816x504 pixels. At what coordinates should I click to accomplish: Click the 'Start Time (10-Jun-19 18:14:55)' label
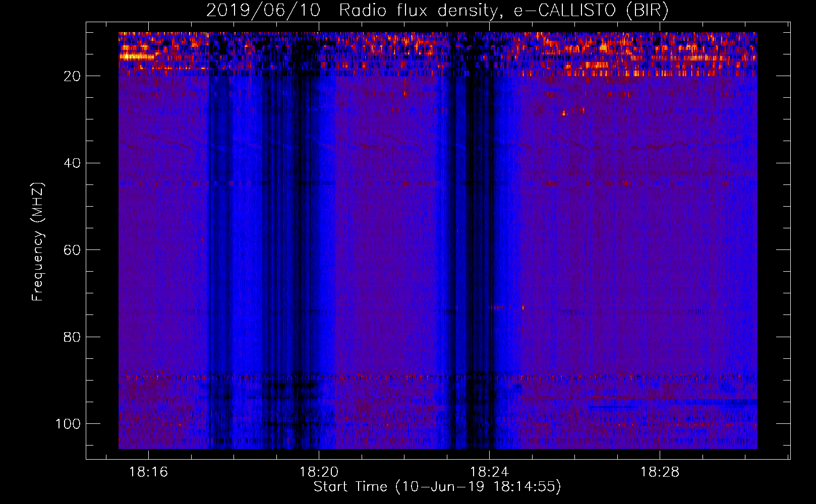(x=437, y=487)
